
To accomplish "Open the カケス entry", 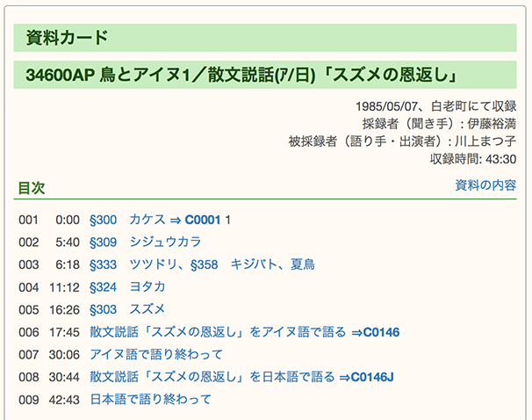I will 147,220.
